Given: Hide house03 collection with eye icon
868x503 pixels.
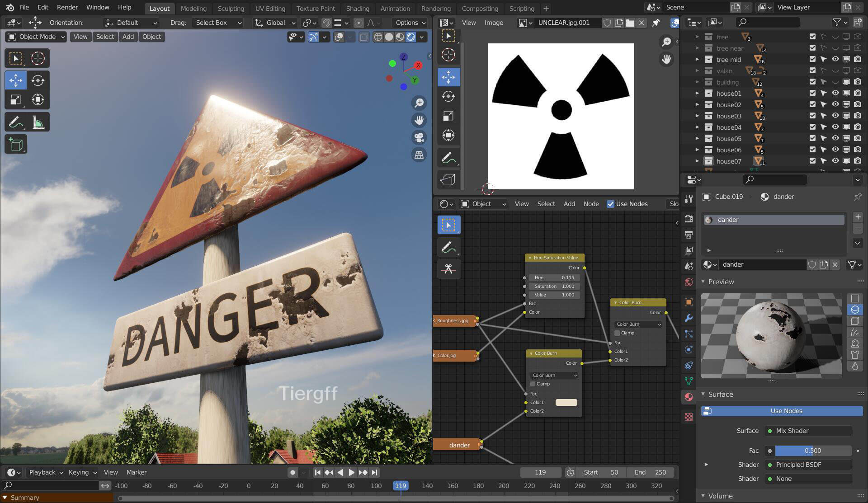Looking at the screenshot, I should tap(835, 116).
